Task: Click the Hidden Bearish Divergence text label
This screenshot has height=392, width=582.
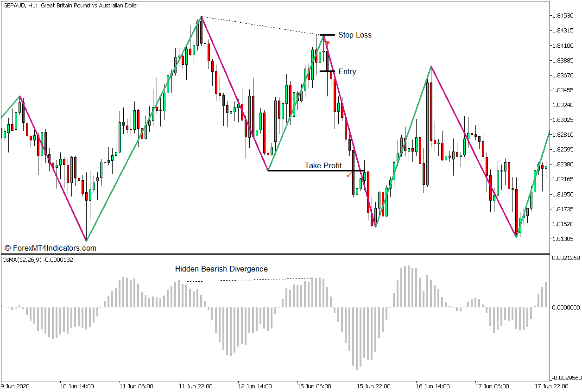Action: point(221,269)
